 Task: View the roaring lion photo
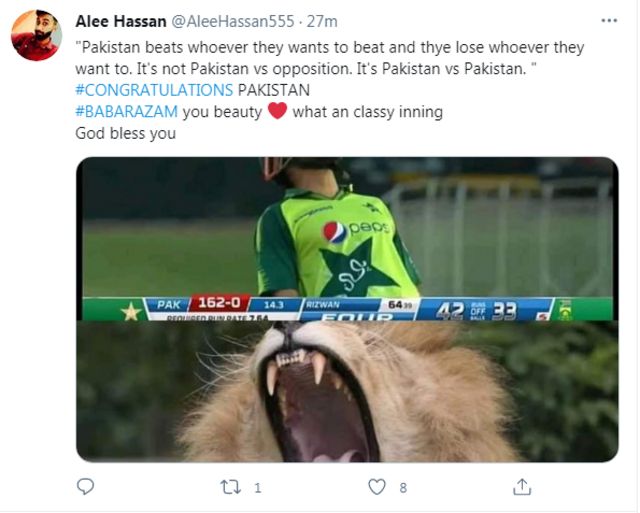[346, 392]
